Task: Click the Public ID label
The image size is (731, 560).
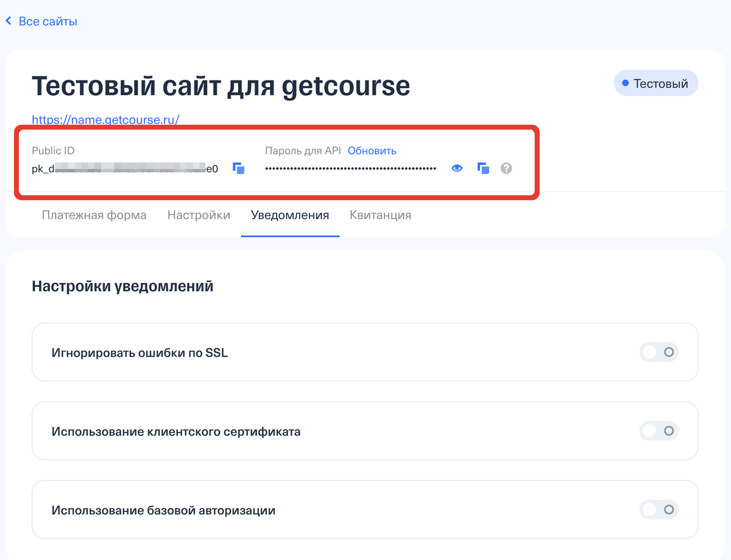Action: point(53,151)
